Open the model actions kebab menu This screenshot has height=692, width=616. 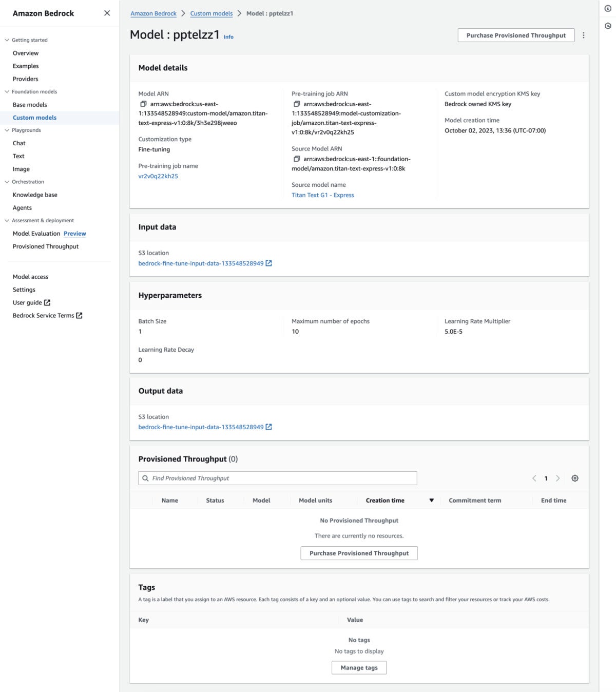584,35
